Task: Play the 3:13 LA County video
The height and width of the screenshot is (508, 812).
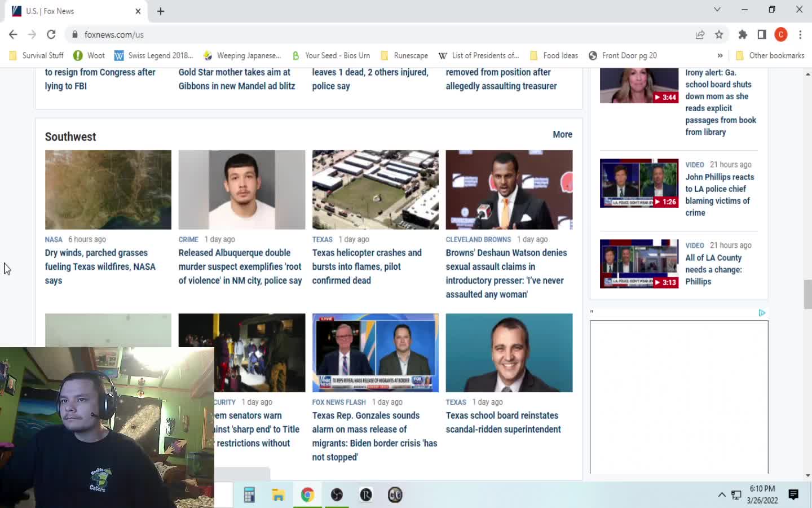Action: [639, 264]
